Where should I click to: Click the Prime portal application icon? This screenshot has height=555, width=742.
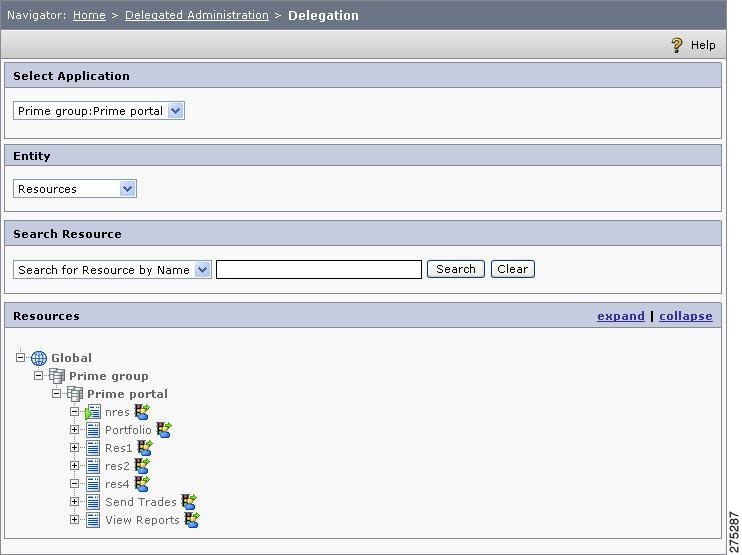click(x=75, y=394)
